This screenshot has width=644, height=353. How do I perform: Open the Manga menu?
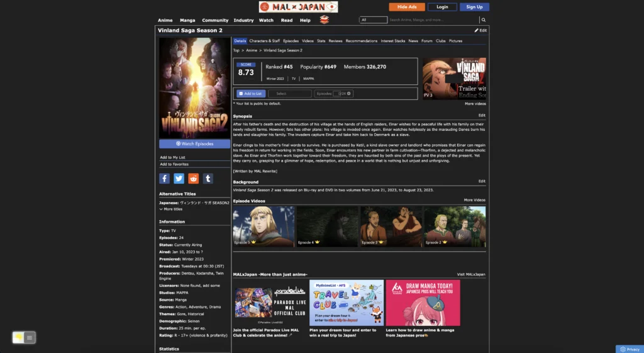pyautogui.click(x=187, y=20)
